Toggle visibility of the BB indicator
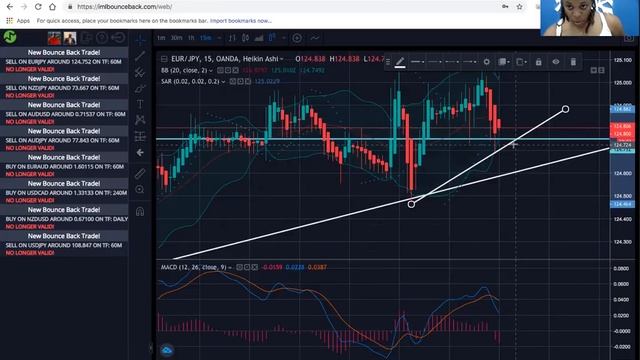Viewport: 640px width, 360px height. coord(220,71)
